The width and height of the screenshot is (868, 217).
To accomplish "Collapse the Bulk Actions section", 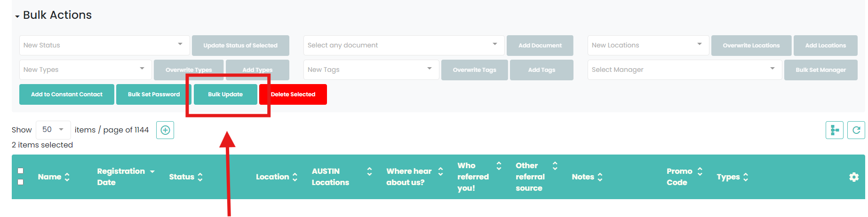I will pos(17,16).
